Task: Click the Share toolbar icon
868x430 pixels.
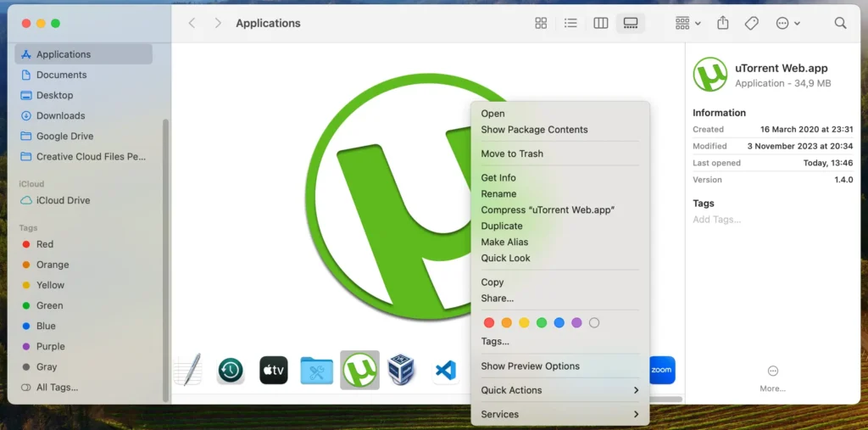Action: tap(722, 23)
